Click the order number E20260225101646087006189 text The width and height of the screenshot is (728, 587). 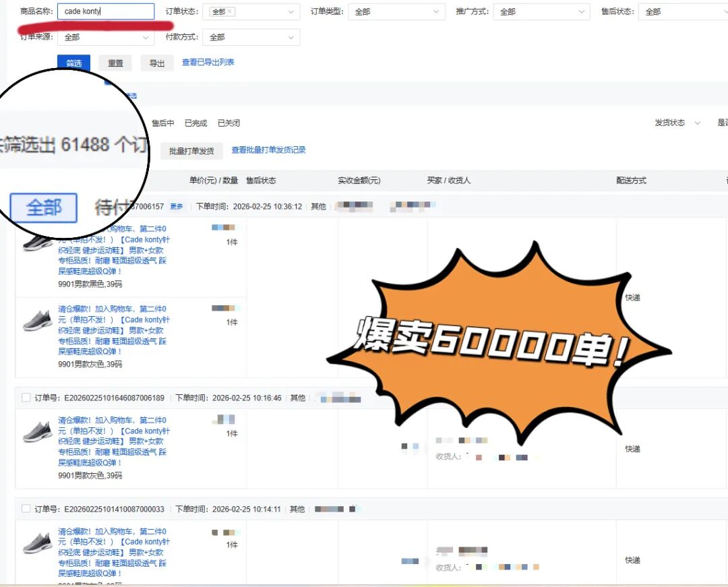click(x=114, y=398)
